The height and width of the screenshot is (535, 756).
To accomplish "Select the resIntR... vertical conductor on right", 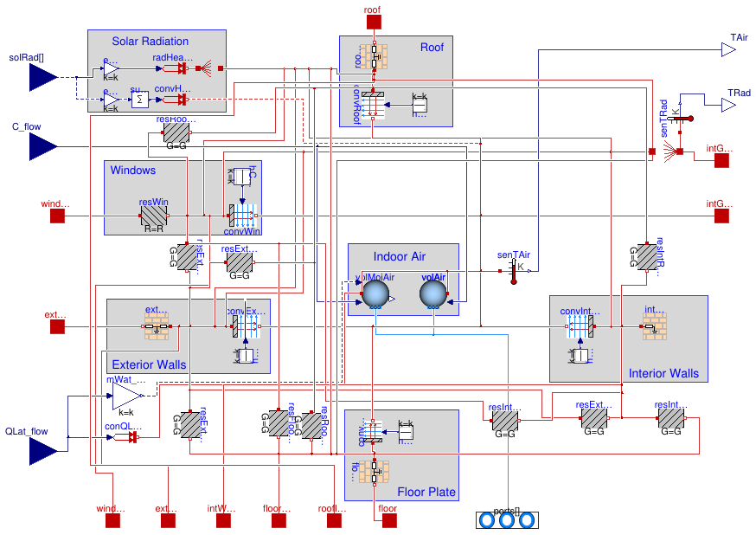I will pos(646,256).
